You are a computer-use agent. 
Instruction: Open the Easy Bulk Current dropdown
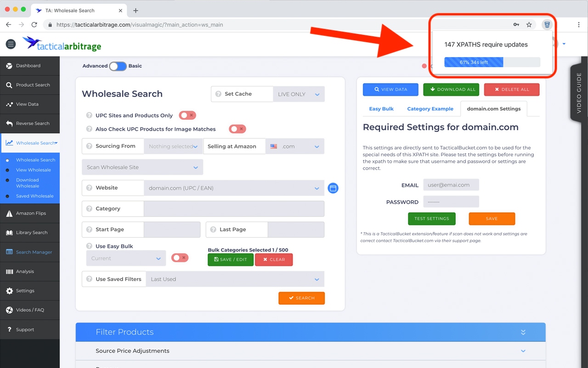(x=126, y=259)
